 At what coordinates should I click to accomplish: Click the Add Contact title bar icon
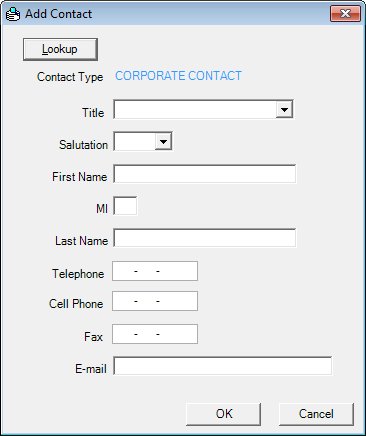13,14
